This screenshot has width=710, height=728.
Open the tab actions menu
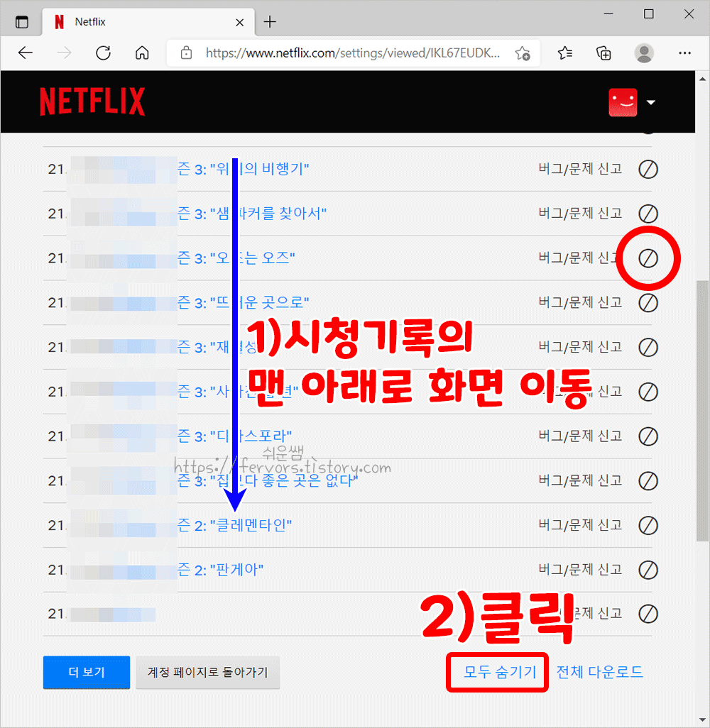22,22
